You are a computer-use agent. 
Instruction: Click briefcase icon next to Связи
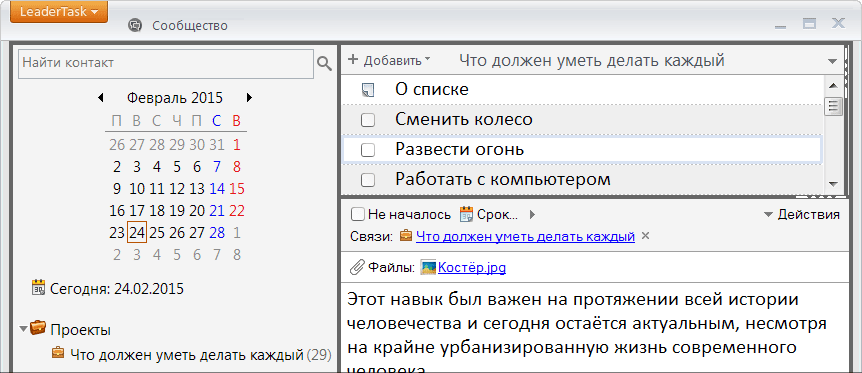406,235
